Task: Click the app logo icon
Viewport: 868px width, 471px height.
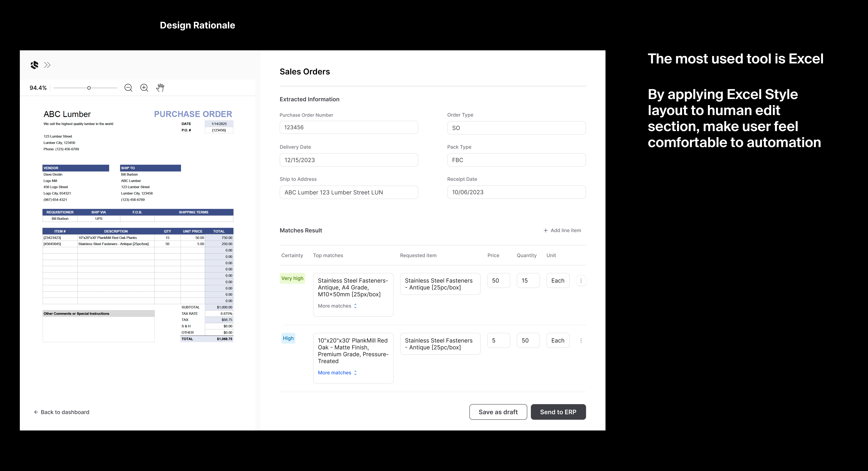Action: [34, 65]
